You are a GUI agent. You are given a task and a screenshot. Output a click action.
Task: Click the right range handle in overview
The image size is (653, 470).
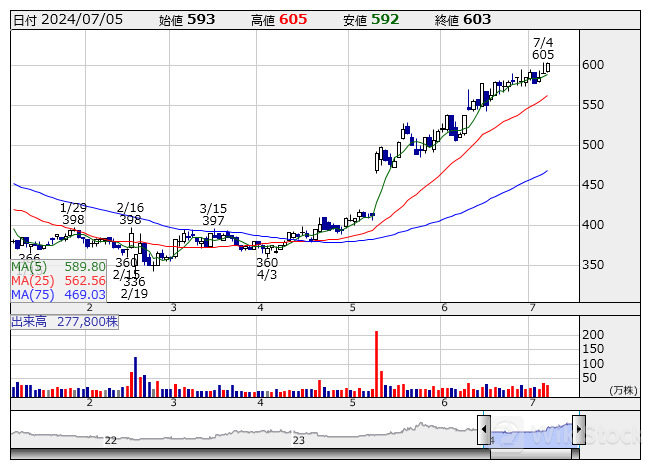point(578,432)
